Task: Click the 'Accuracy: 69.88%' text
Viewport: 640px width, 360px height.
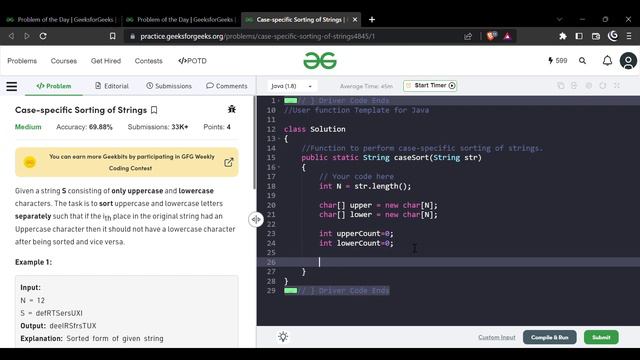Action: (x=84, y=127)
